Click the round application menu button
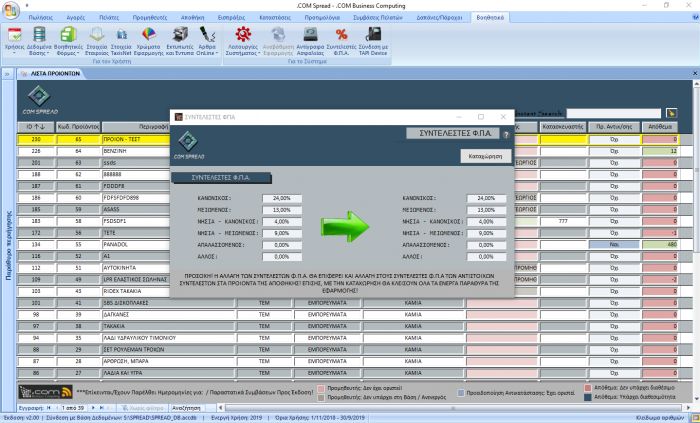The image size is (700, 423). click(x=11, y=11)
